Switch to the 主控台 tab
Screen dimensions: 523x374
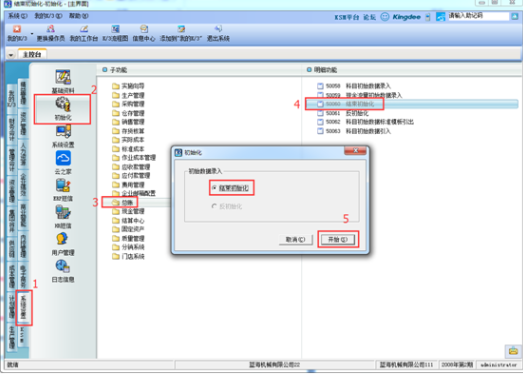tap(32, 54)
